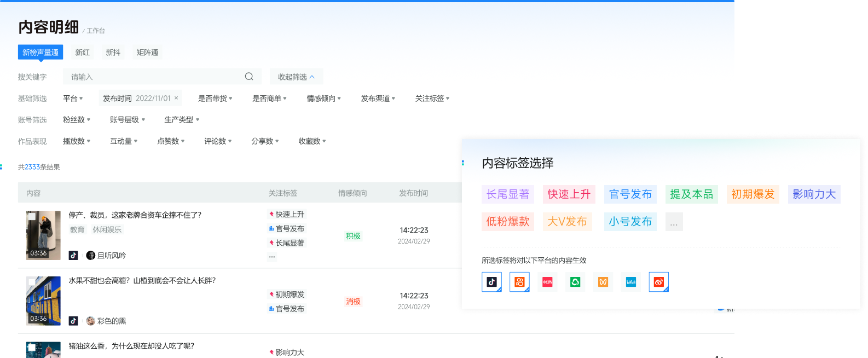The image size is (868, 358).
Task: Open the 彩色的黑 author avatar
Action: click(91, 321)
